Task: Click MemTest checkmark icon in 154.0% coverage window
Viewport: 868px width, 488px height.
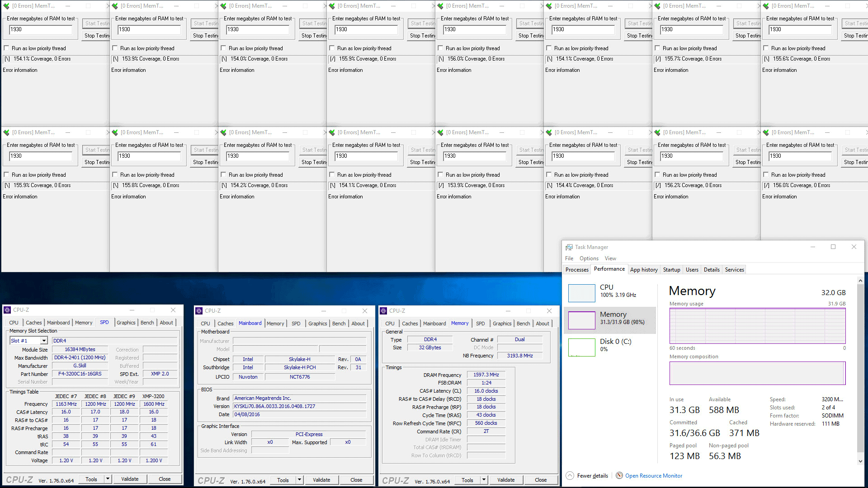Action: [223, 6]
